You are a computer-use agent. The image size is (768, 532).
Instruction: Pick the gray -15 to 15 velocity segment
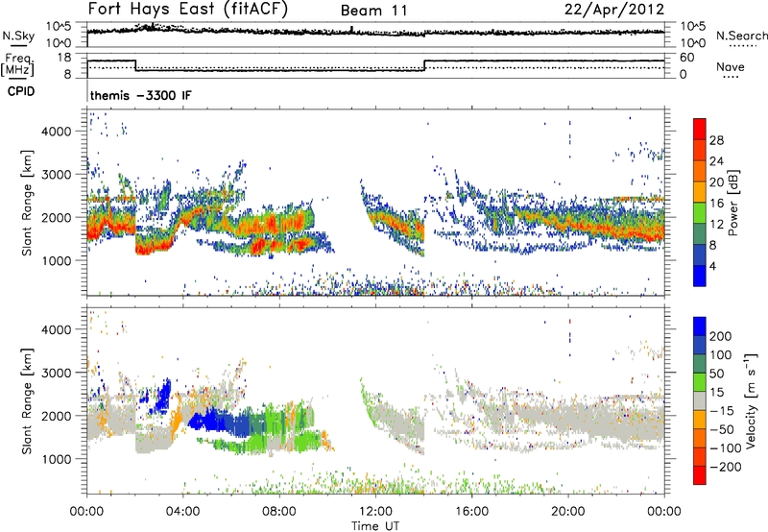pyautogui.click(x=700, y=400)
